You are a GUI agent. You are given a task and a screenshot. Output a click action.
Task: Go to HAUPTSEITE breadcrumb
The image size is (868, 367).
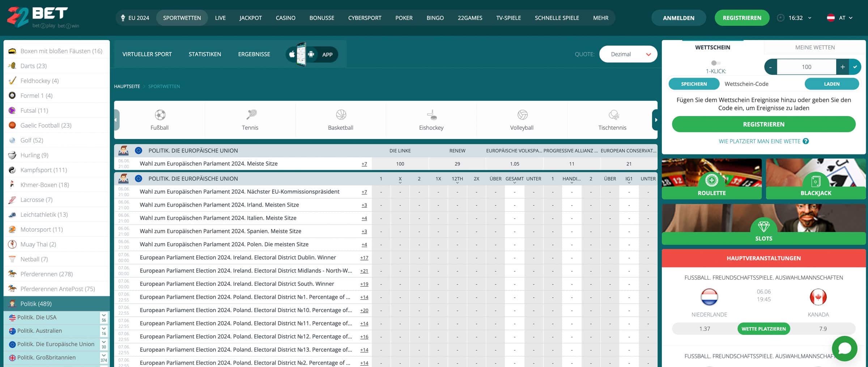(127, 86)
